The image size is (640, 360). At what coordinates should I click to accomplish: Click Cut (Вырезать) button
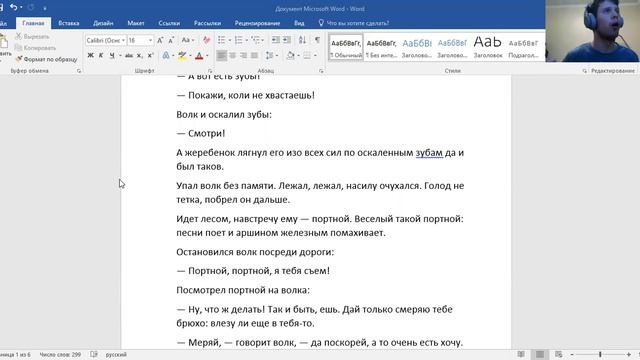click(32, 36)
